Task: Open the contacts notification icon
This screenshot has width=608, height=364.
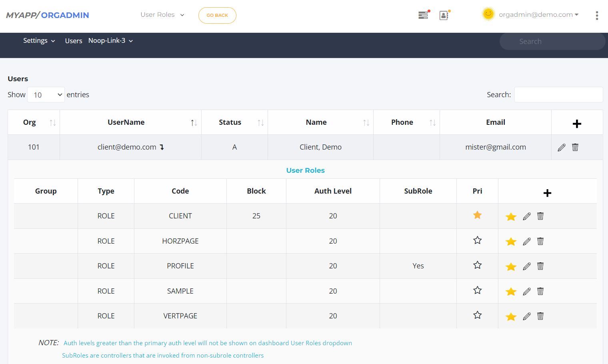Action: point(444,15)
